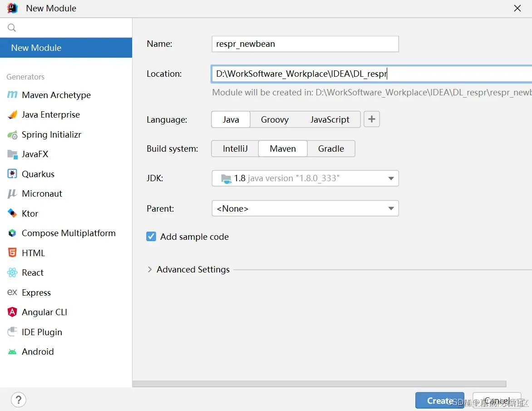
Task: Click the React atom icon
Action: 12,272
